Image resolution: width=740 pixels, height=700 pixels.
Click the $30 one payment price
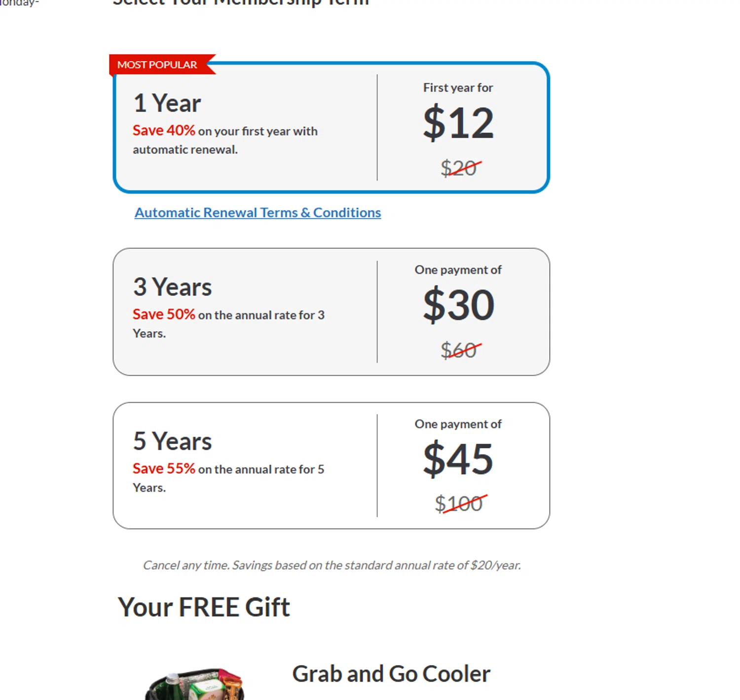[458, 305]
